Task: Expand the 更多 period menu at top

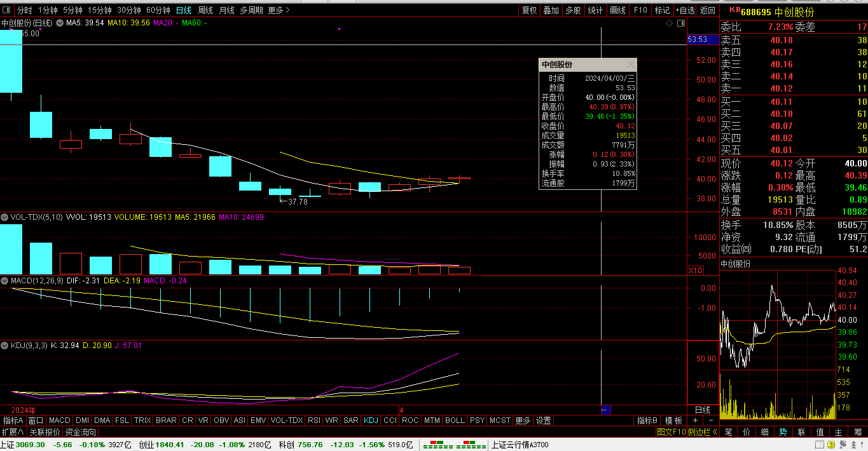Action: point(279,10)
